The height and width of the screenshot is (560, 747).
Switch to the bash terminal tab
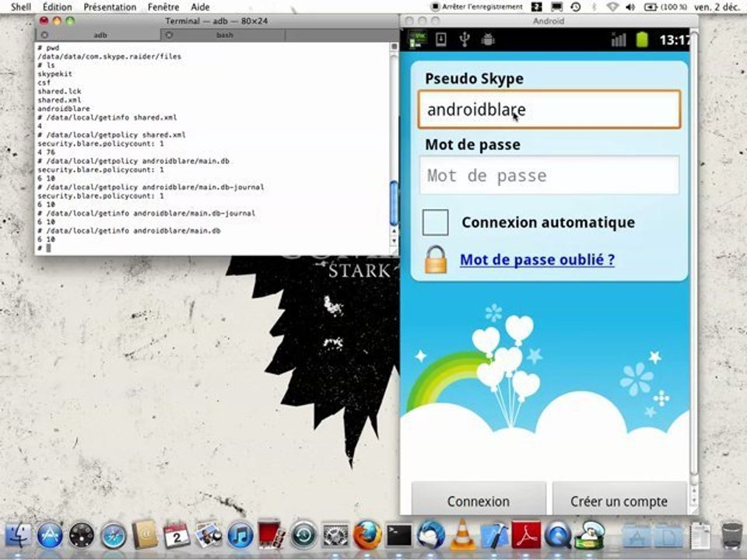[x=224, y=35]
